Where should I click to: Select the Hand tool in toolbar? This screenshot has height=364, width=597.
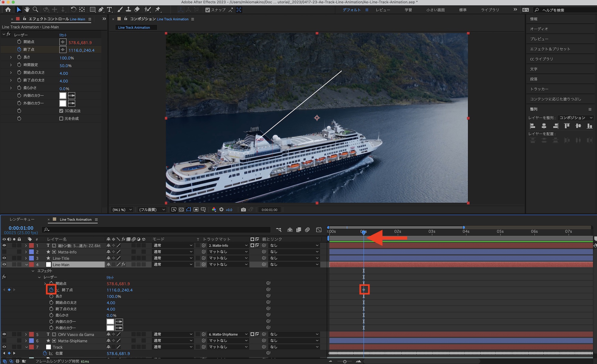click(x=27, y=10)
